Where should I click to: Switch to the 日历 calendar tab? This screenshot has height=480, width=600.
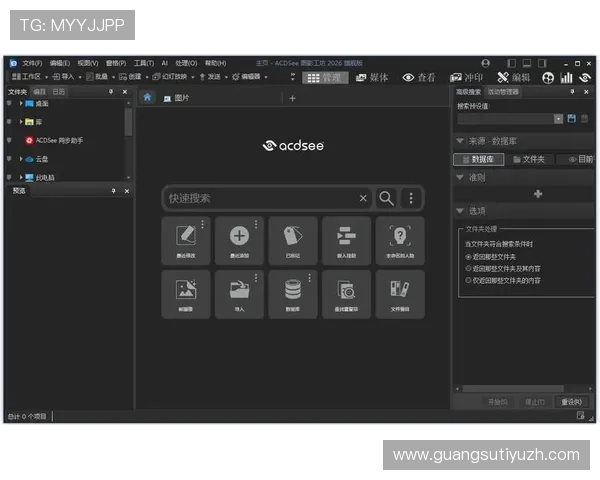pyautogui.click(x=59, y=92)
